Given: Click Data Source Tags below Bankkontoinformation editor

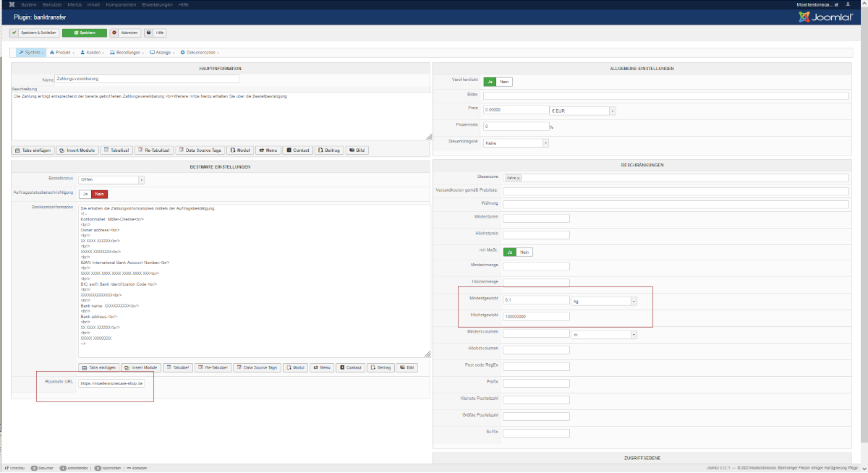Looking at the screenshot, I should [257, 367].
